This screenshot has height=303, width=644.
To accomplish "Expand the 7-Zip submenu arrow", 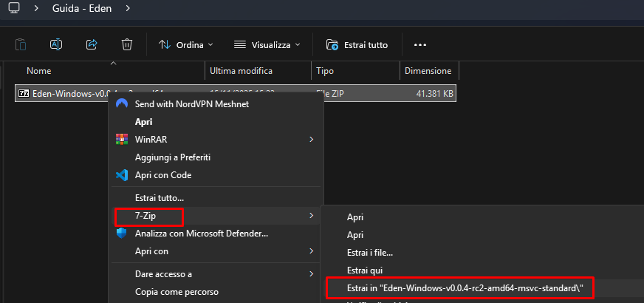I will coord(312,216).
